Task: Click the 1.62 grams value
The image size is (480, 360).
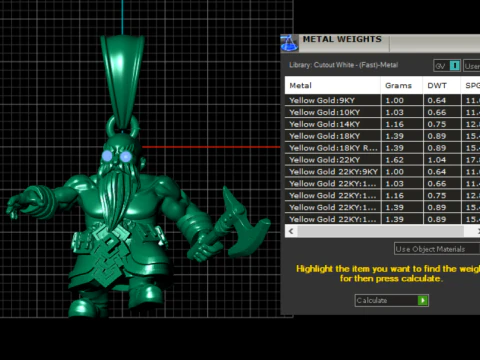Action: (395, 160)
